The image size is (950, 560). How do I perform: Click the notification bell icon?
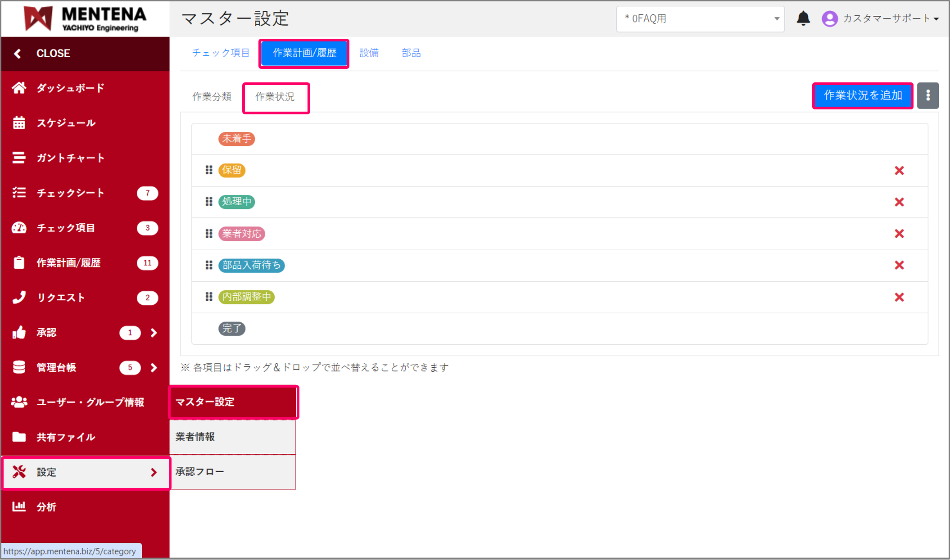point(803,18)
